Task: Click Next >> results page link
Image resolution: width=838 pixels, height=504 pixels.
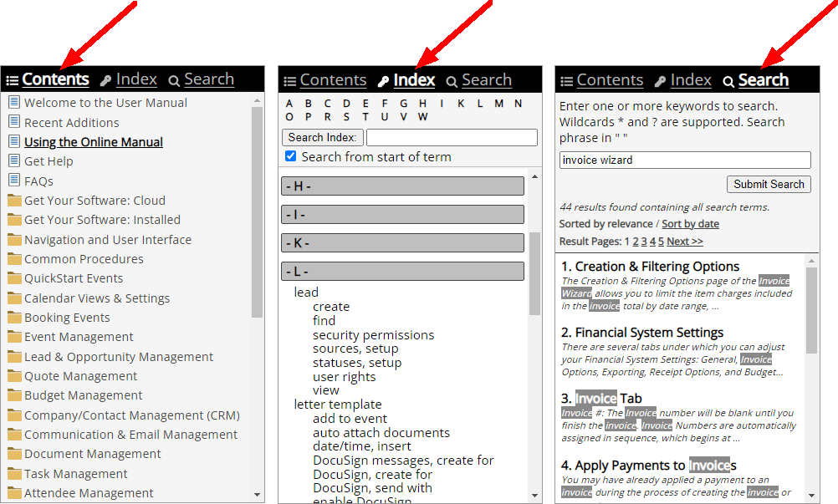Action: point(685,242)
